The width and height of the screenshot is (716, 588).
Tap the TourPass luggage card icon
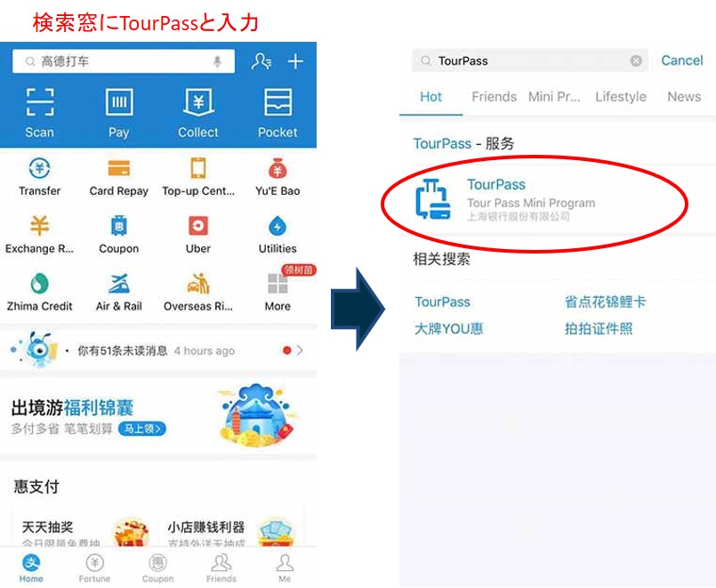tap(433, 199)
